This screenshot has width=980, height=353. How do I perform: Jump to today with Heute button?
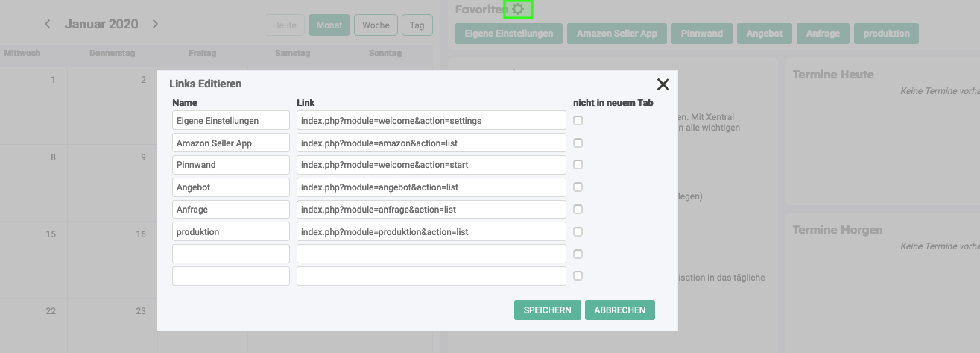pyautogui.click(x=284, y=25)
